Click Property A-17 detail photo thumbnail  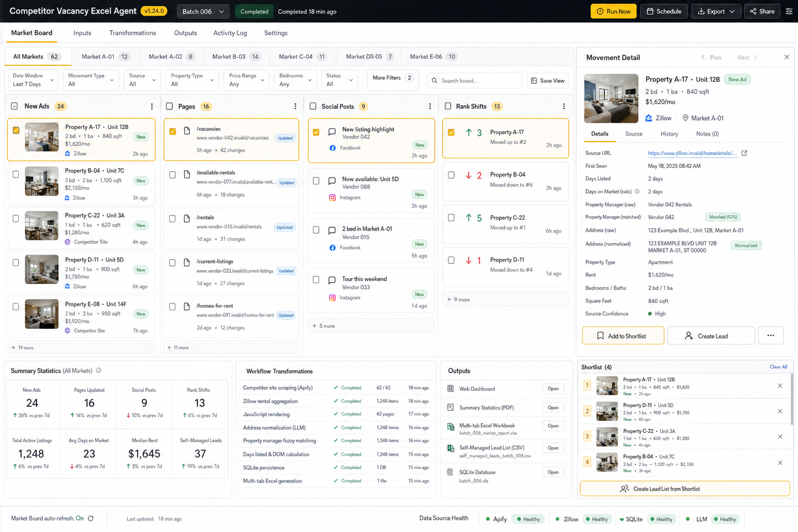click(611, 98)
